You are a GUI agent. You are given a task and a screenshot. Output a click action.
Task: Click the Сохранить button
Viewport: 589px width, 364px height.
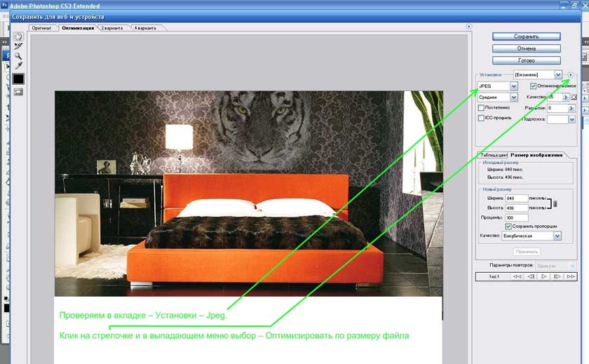pos(526,36)
